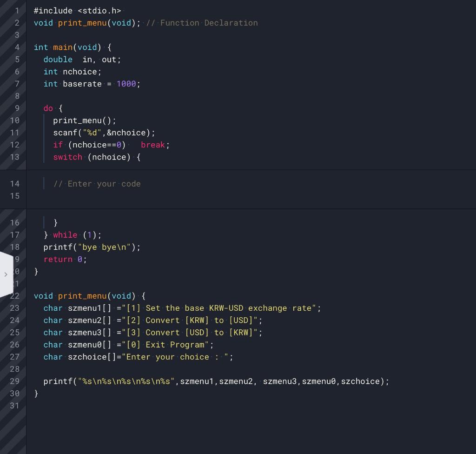Click szmenu0 '[0] Exit Program' line

[128, 345]
